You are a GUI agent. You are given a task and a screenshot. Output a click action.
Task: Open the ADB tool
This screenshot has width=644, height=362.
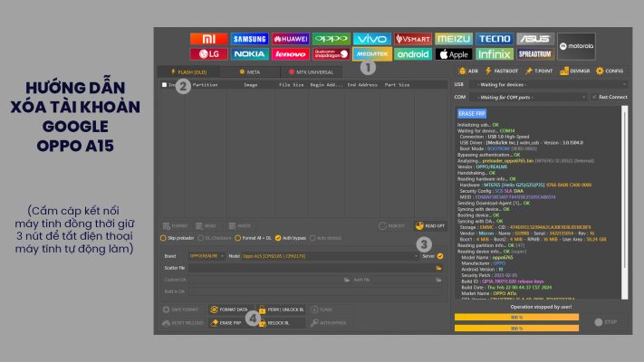pyautogui.click(x=469, y=71)
